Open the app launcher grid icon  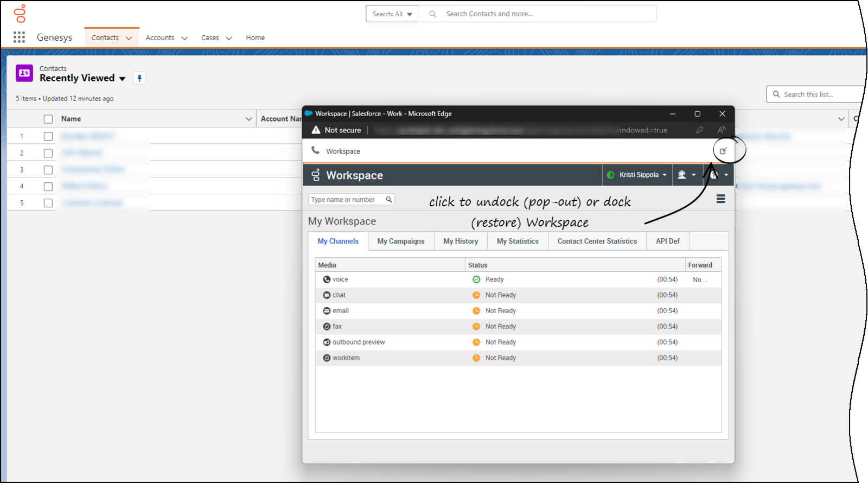19,37
